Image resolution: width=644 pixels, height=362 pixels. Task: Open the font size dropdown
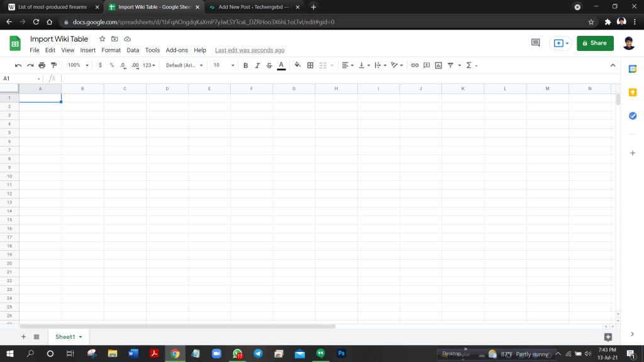(x=223, y=65)
